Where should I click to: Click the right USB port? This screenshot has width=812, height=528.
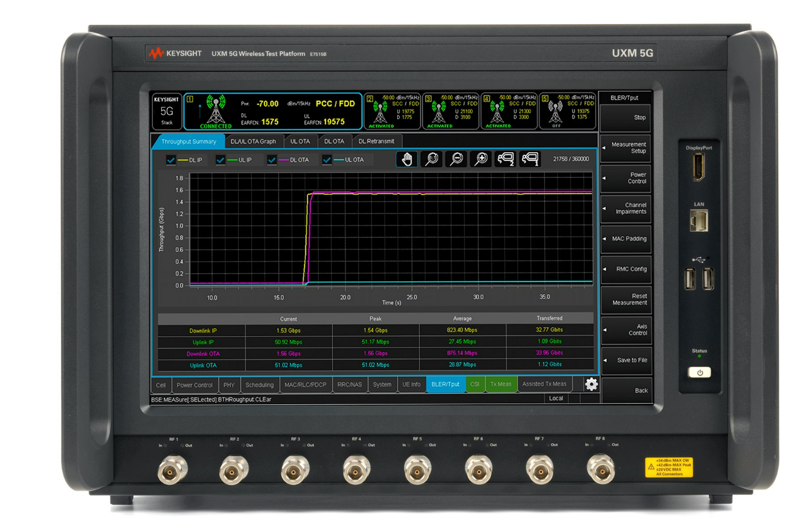tap(708, 279)
